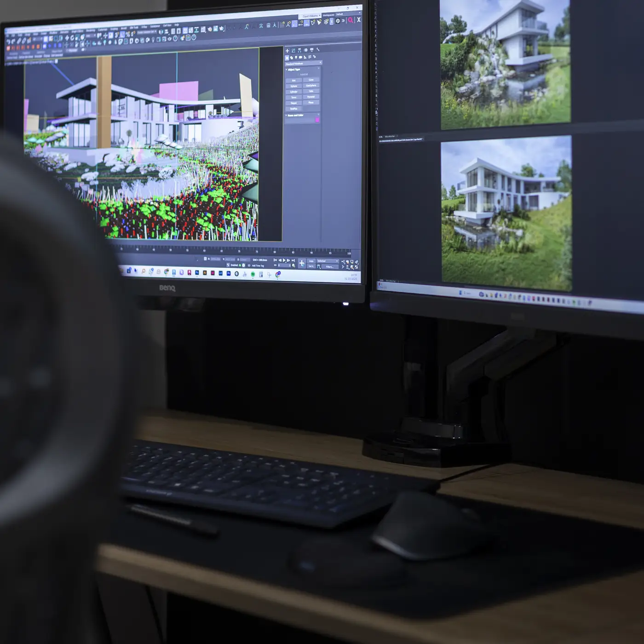Open the user account dropdown
Screen dimensions: 644x644
click(310, 16)
